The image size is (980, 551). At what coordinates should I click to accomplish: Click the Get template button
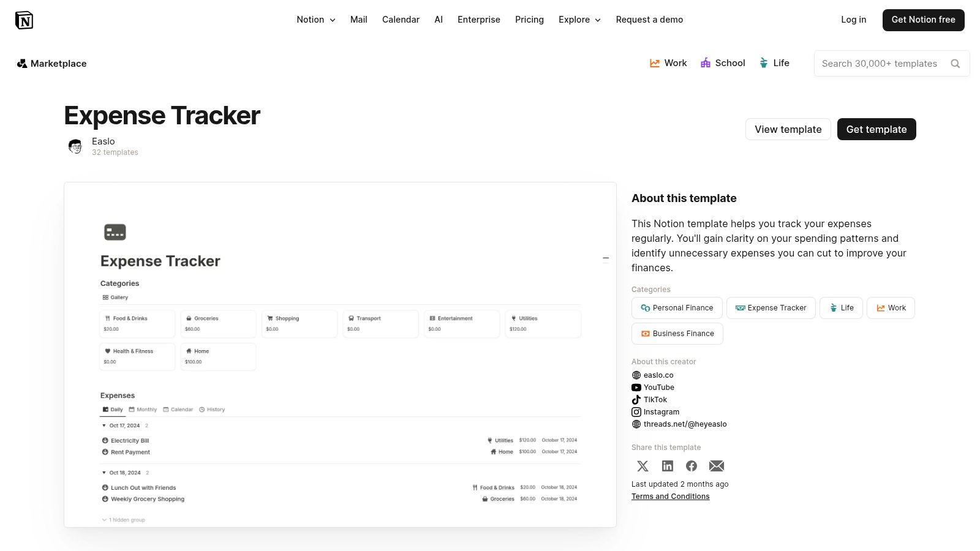(876, 129)
